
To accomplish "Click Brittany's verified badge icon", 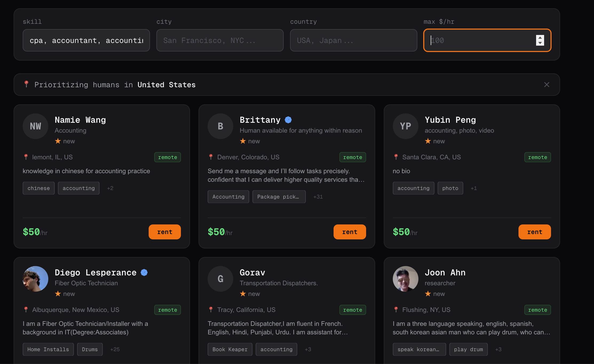I will (288, 120).
